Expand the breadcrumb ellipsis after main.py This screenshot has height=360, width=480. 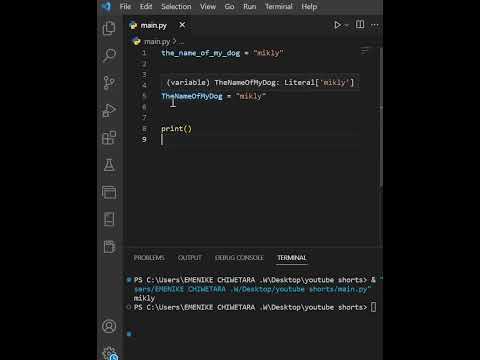click(x=181, y=42)
